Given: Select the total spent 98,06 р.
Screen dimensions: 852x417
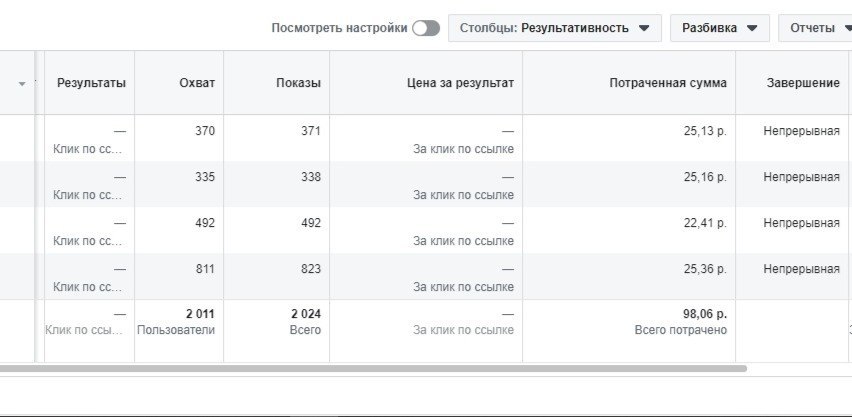Looking at the screenshot, I should [x=705, y=314].
